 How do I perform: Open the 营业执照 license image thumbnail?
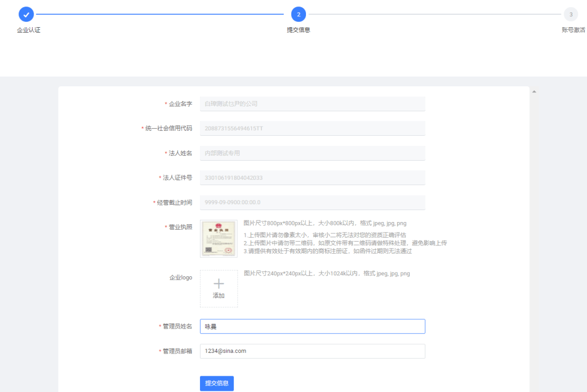click(218, 238)
